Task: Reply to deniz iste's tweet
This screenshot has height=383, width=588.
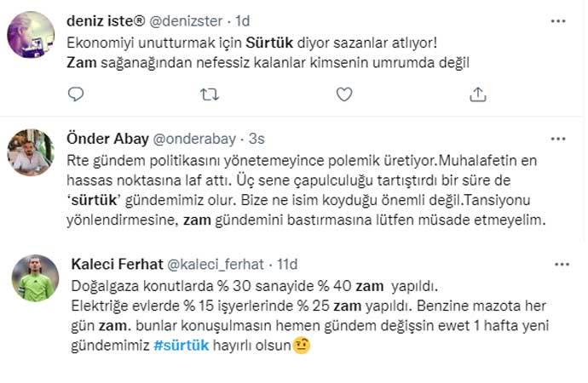Action: [76, 94]
